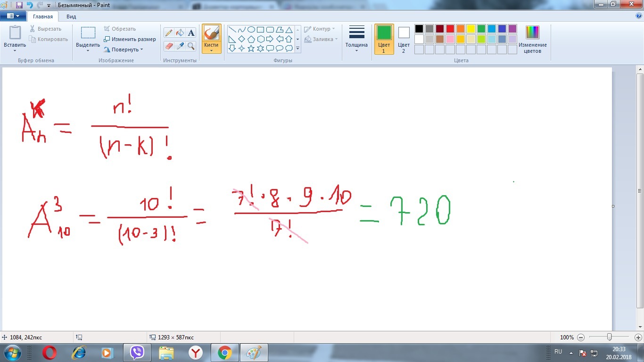Open Google Chrome from the taskbar

click(225, 353)
